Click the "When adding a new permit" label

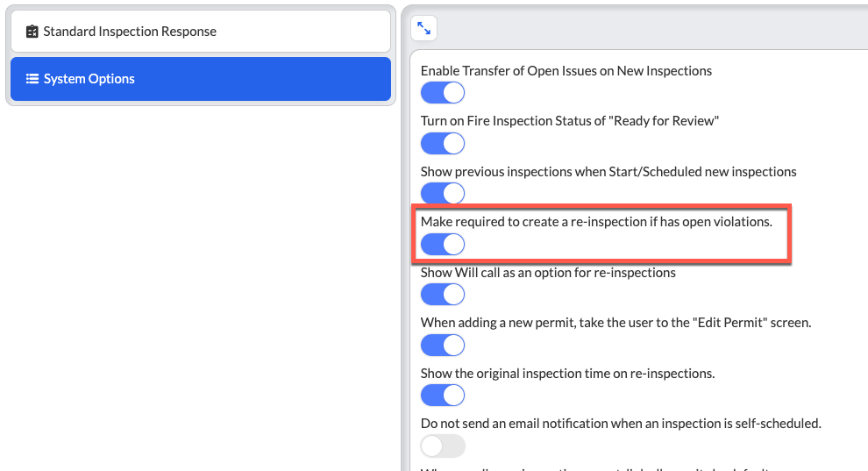[615, 322]
